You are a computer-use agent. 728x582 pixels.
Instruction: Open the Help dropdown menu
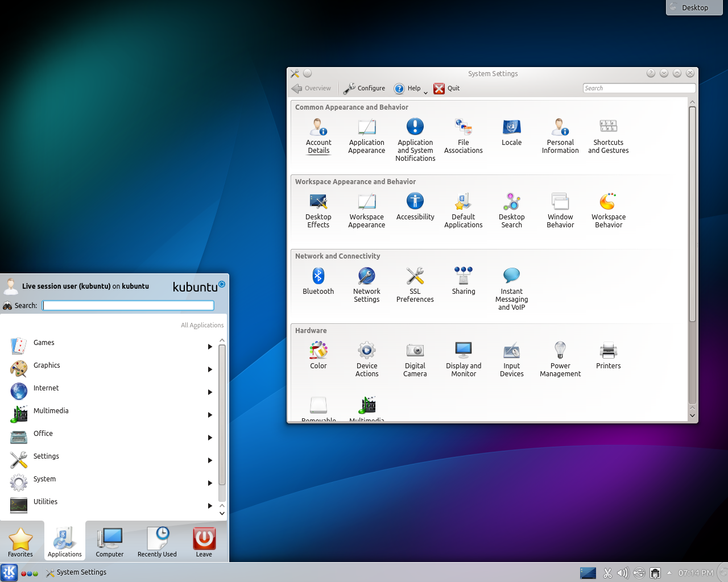(411, 89)
